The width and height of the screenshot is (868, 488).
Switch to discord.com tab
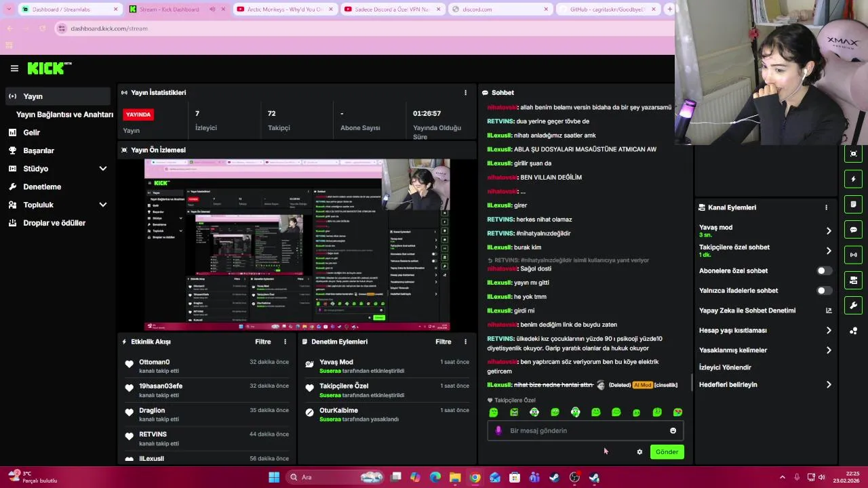click(500, 9)
